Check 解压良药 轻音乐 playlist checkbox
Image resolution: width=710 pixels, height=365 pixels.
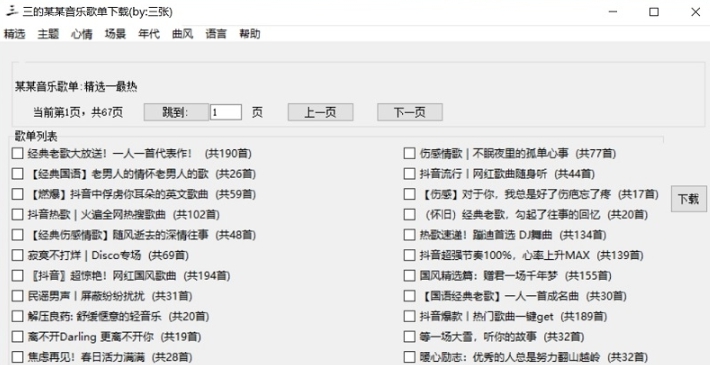coord(17,316)
